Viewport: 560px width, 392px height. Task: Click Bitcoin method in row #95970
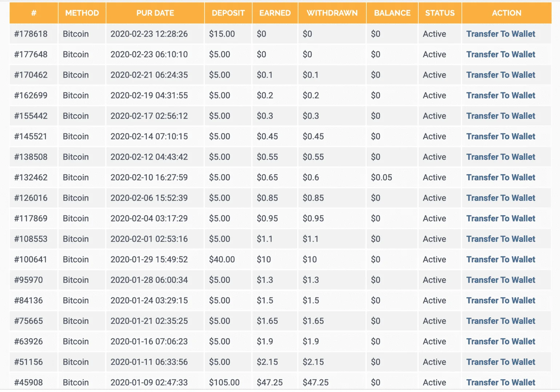point(76,280)
